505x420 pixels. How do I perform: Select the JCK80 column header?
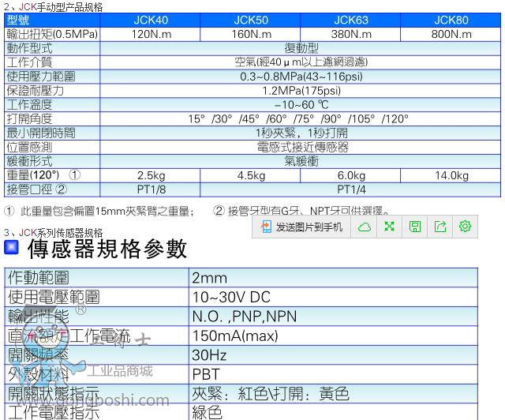pos(451,21)
